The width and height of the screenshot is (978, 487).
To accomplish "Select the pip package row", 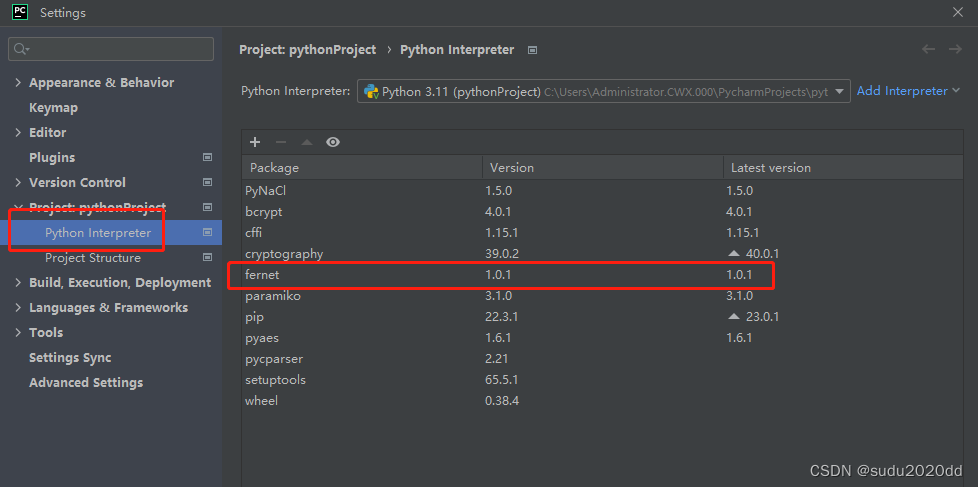I will click(x=603, y=317).
